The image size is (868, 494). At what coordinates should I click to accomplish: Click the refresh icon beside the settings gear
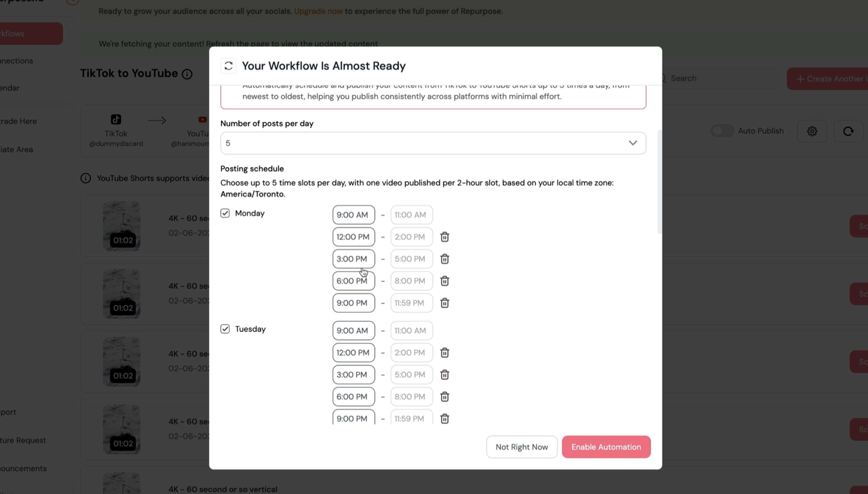848,131
